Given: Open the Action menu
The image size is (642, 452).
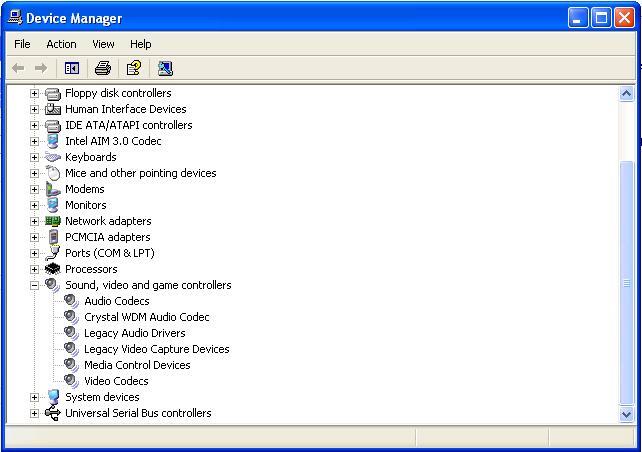Looking at the screenshot, I should pos(61,44).
